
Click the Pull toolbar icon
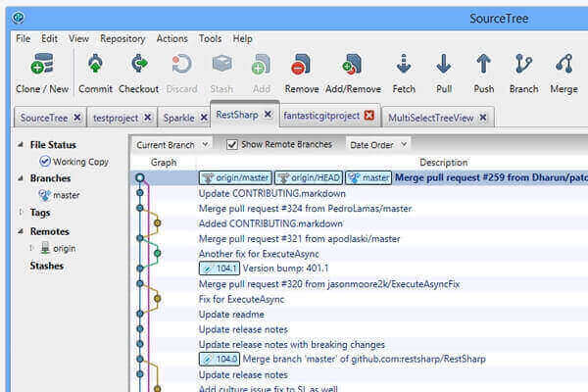(443, 67)
